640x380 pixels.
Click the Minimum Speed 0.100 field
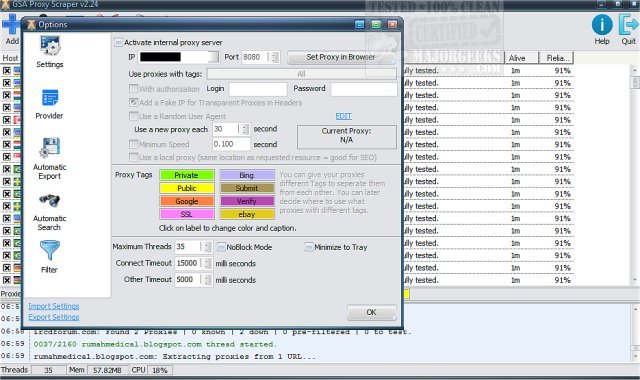pos(231,144)
